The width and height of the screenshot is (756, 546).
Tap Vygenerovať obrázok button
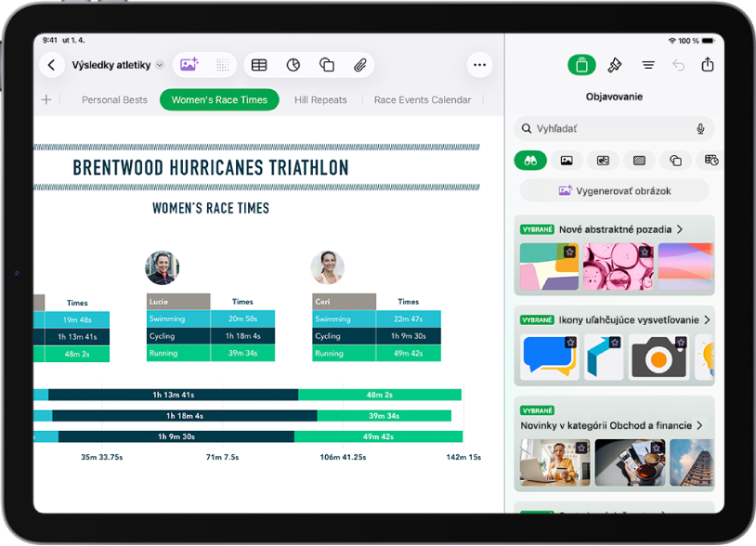(x=614, y=191)
